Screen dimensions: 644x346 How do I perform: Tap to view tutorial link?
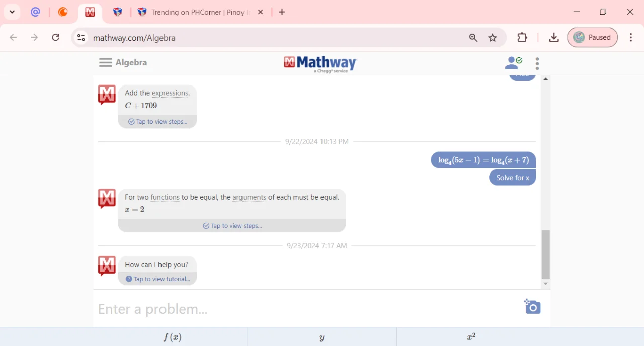click(x=157, y=279)
